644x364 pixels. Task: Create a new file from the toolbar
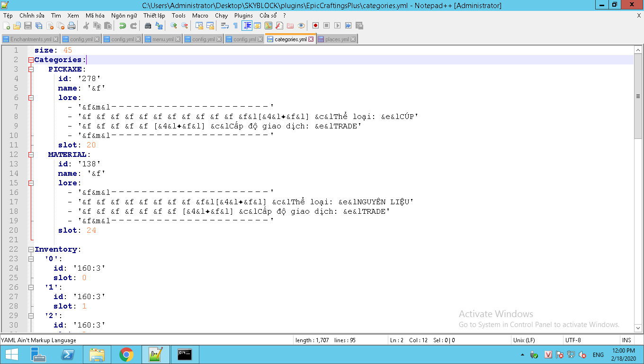coord(7,26)
